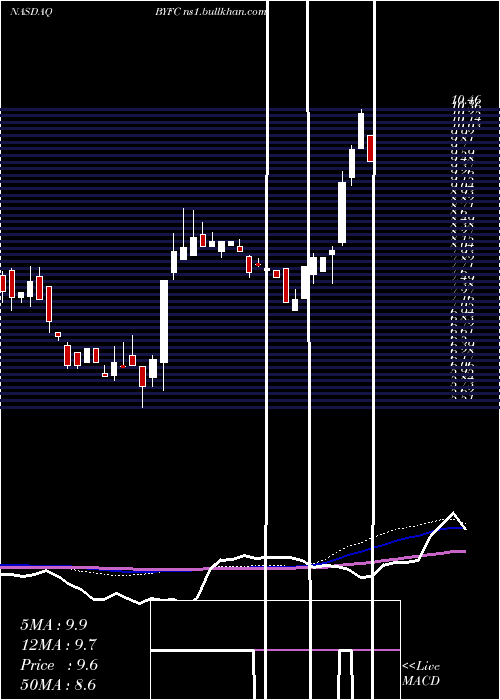This screenshot has height=700, width=500.
Task: Click the highest white candlestick near 10.46
Action: coord(361,131)
